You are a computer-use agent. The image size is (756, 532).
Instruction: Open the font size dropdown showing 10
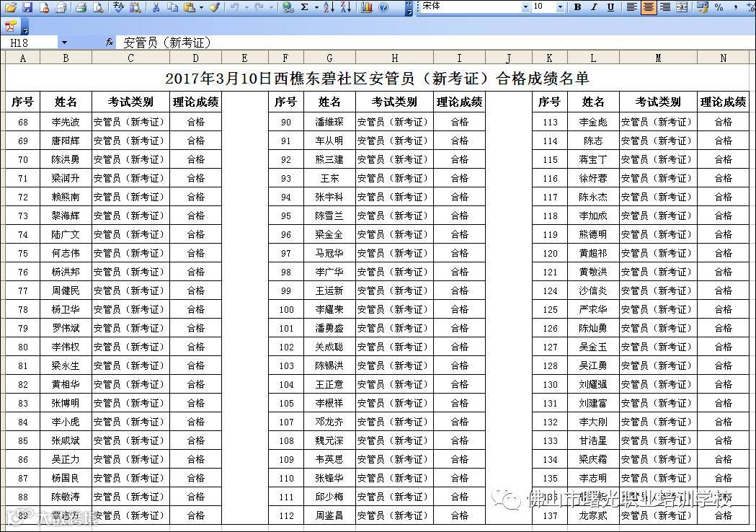click(560, 7)
